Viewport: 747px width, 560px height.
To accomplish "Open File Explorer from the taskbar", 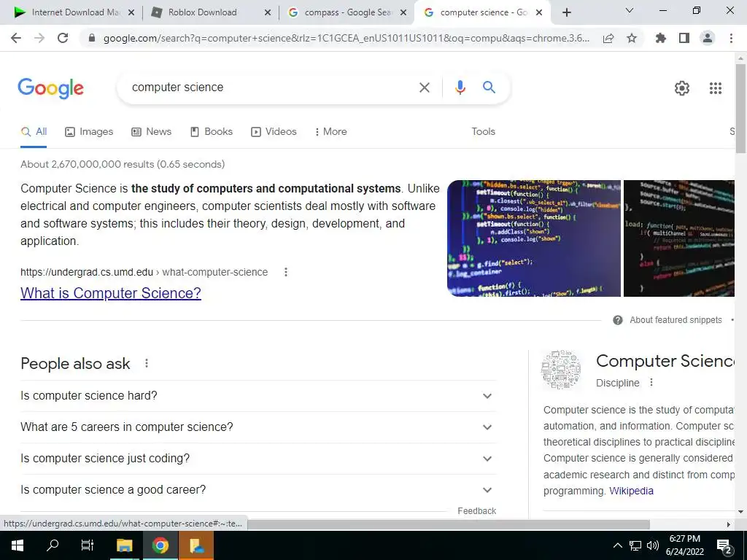I will tap(124, 545).
